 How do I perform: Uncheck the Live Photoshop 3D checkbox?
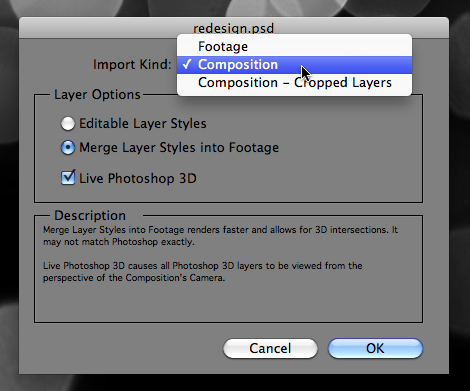pyautogui.click(x=68, y=178)
